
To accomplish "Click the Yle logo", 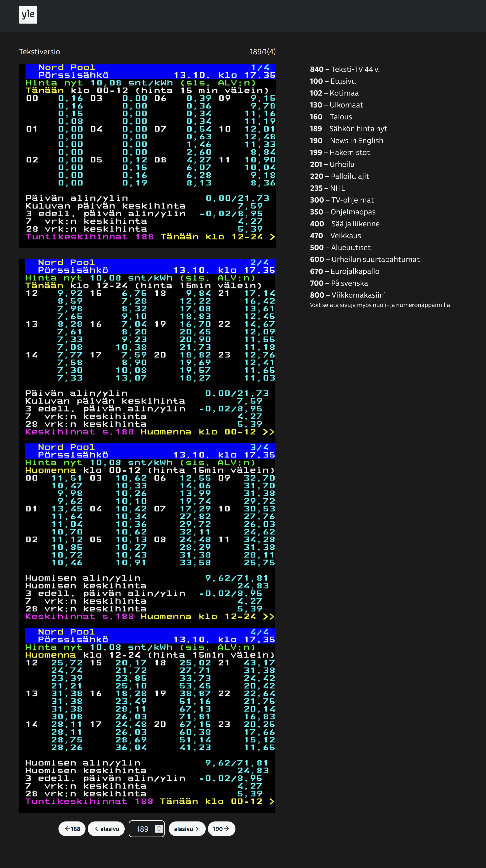I will 28,15.
